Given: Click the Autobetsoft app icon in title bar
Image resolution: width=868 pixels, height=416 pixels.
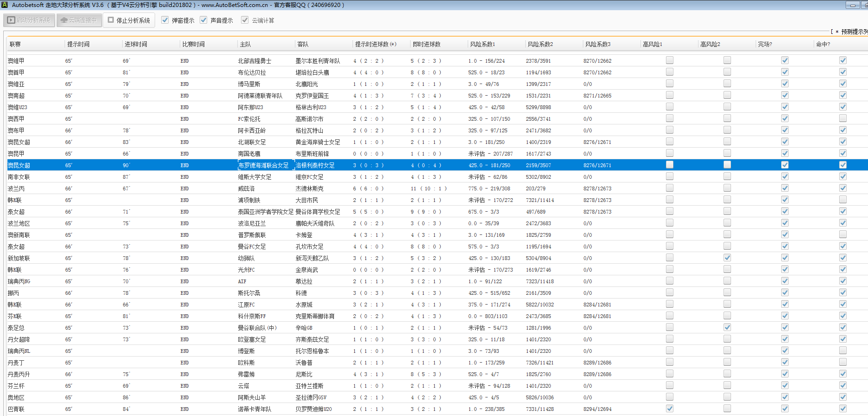Looking at the screenshot, I should [5, 5].
